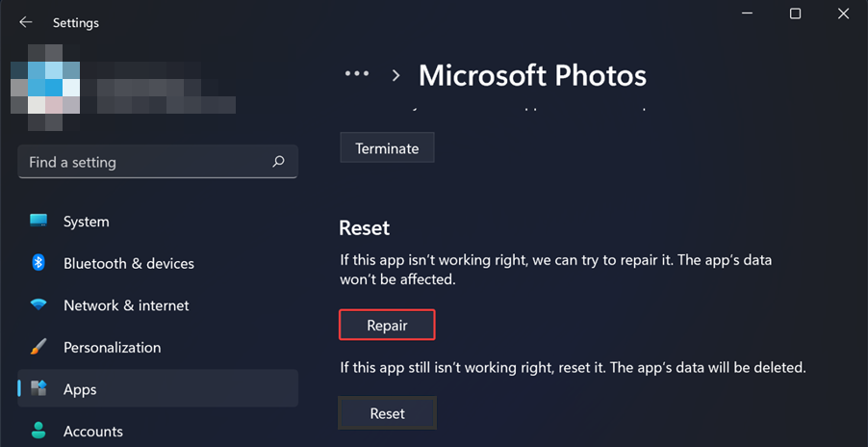Click the search magnifier icon
The height and width of the screenshot is (447, 868).
point(278,162)
